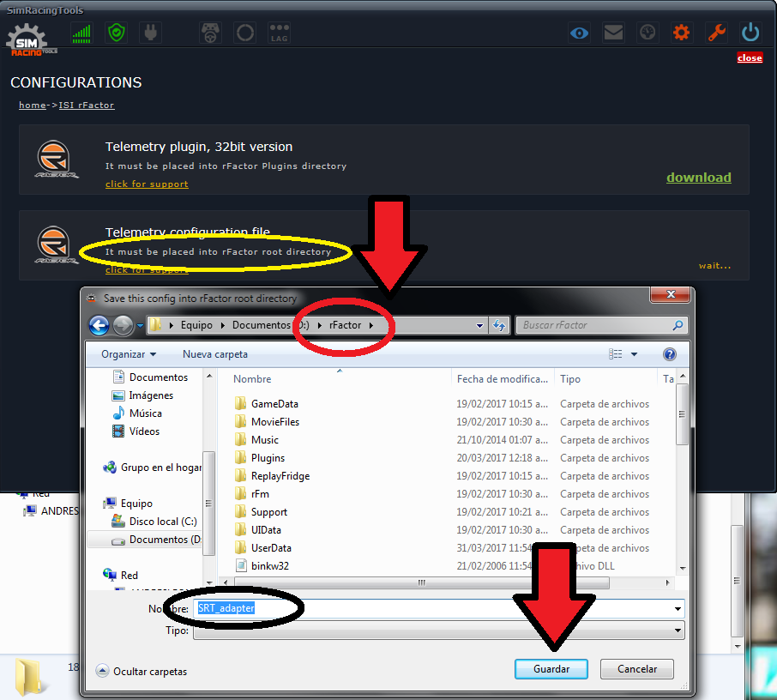Click the Back arrow in save dialog
This screenshot has height=700, width=777.
99,326
